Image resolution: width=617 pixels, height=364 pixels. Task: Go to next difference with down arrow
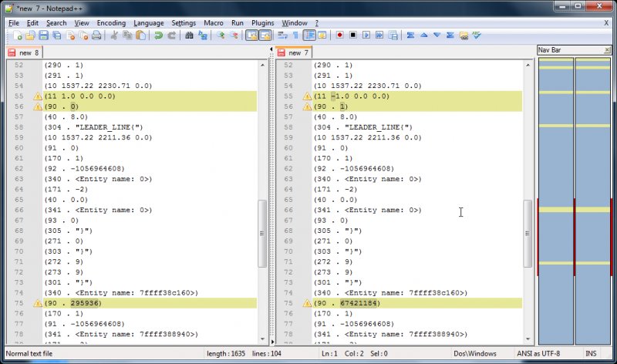(437, 35)
